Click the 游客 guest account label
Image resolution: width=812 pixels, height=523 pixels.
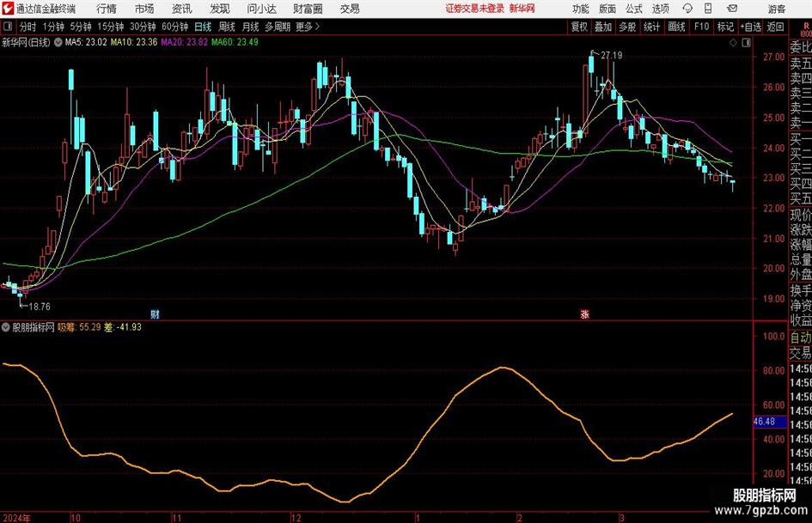[x=776, y=9]
